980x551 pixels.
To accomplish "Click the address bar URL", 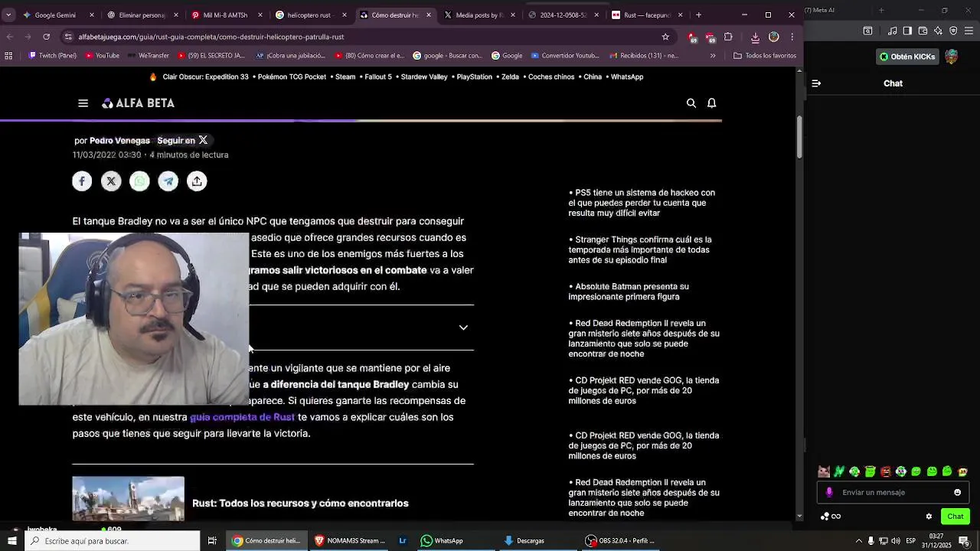I will pos(211,37).
